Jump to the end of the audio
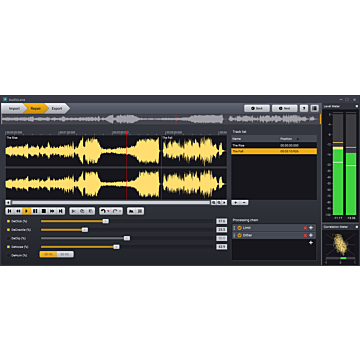 60,211
